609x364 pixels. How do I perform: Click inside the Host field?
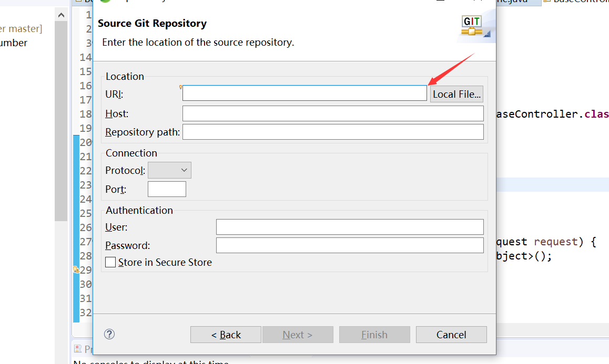pos(332,113)
